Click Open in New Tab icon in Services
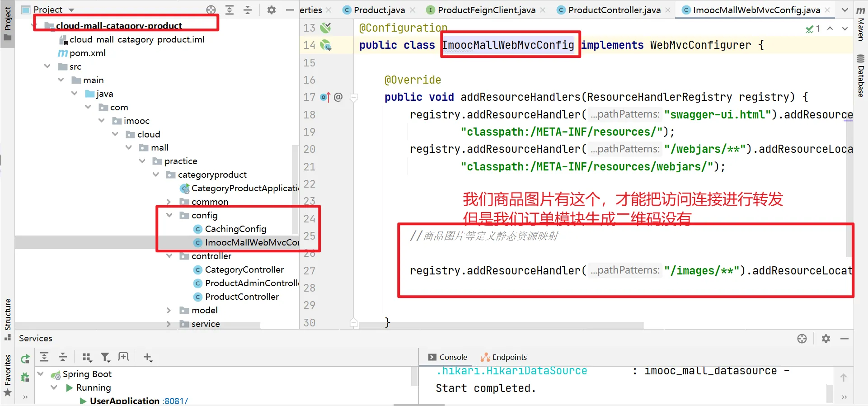 123,357
